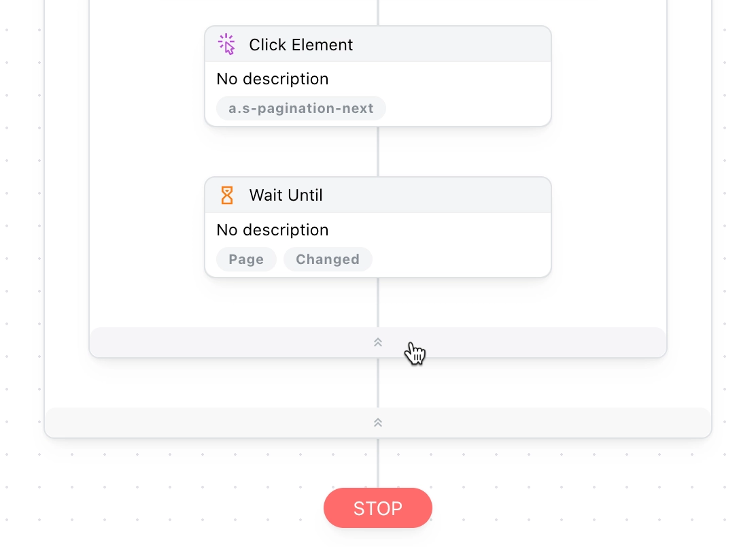Click the purple cursor Click Element icon
Viewport: 756px width, 547px height.
coord(226,44)
